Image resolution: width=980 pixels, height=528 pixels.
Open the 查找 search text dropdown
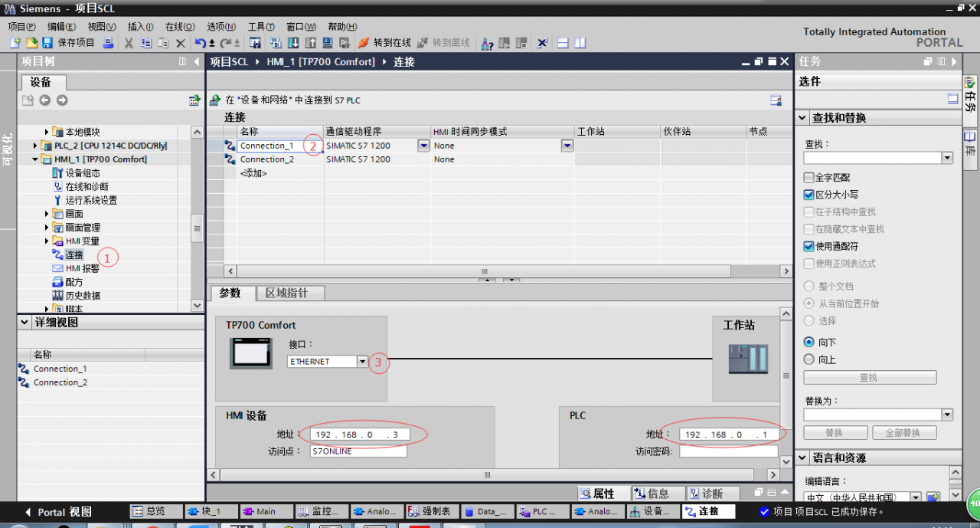click(x=947, y=158)
